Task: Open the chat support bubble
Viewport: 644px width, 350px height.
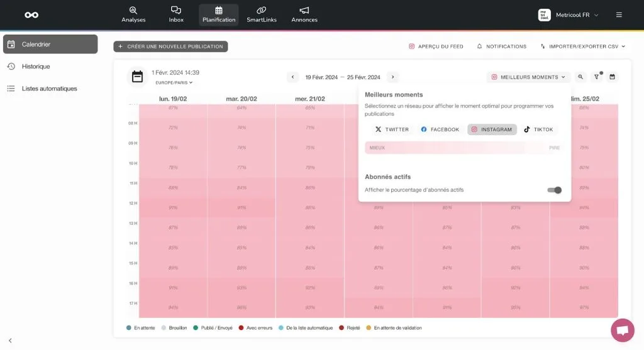Action: coord(623,330)
